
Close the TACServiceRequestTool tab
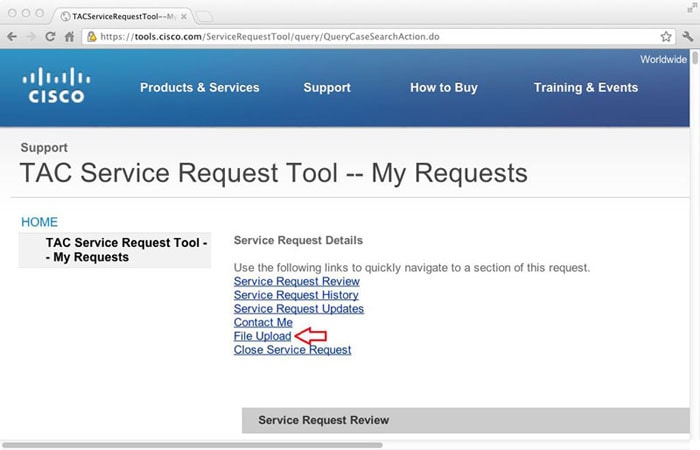point(183,17)
